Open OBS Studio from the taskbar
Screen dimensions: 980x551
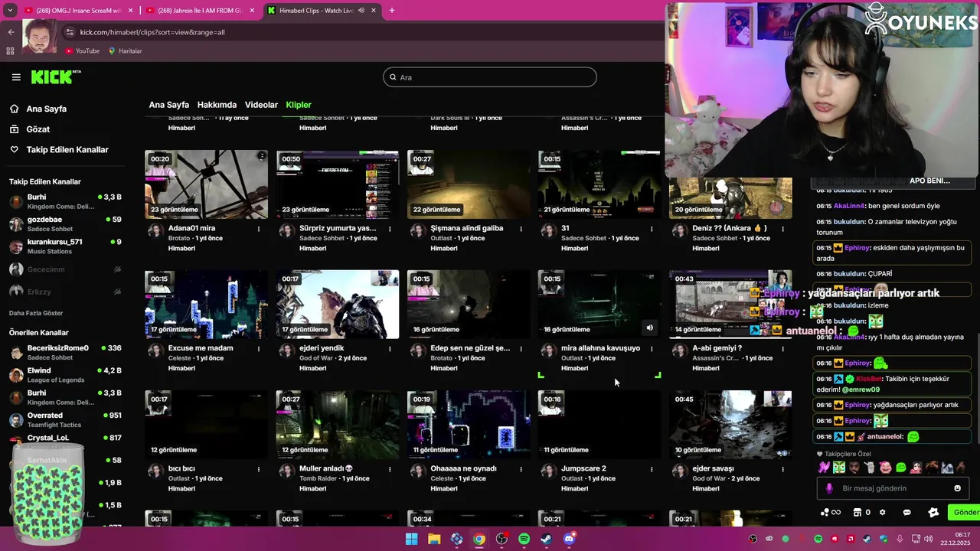coord(501,539)
